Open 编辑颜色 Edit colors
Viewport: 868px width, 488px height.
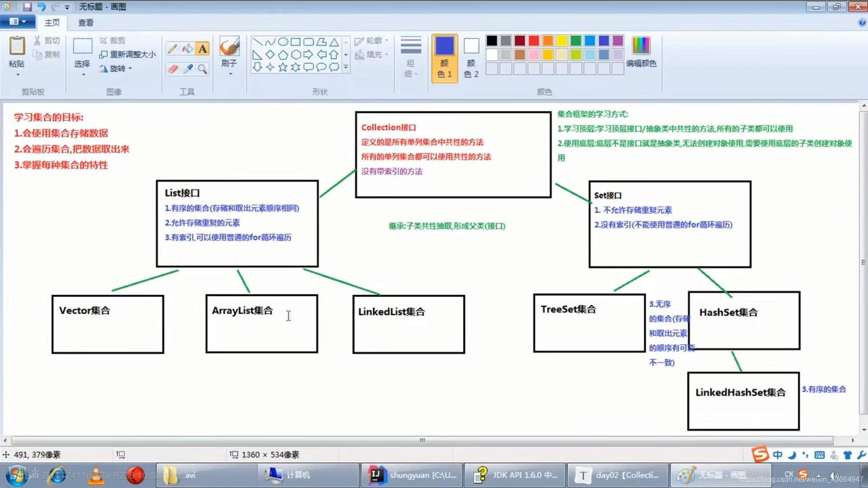[641, 52]
